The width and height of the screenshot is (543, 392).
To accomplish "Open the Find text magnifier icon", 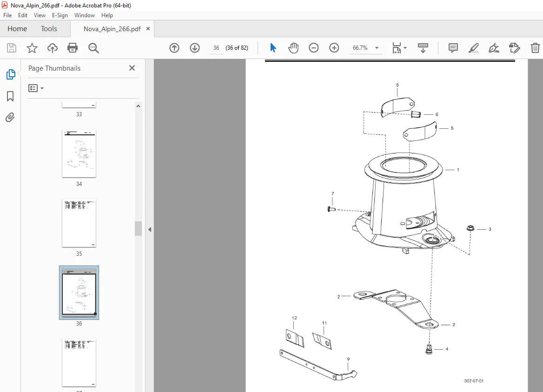I will pos(93,48).
